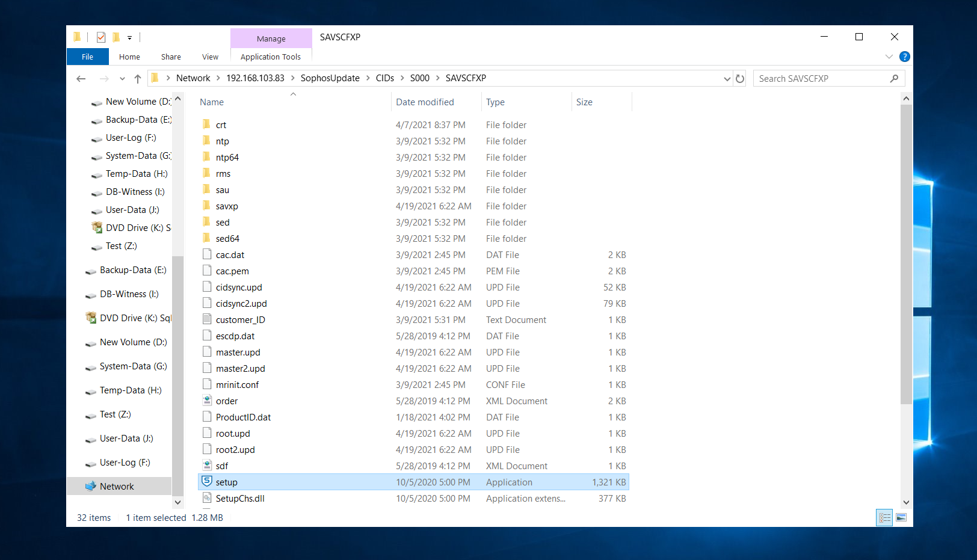Select the master2.upd file
The width and height of the screenshot is (977, 560).
tap(240, 369)
